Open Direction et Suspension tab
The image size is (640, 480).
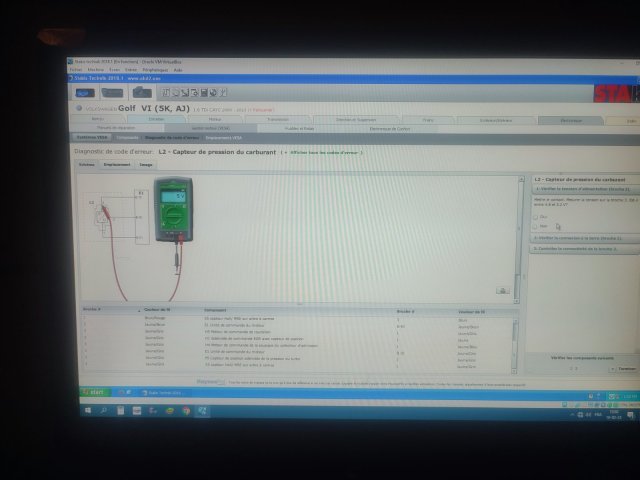pos(356,120)
